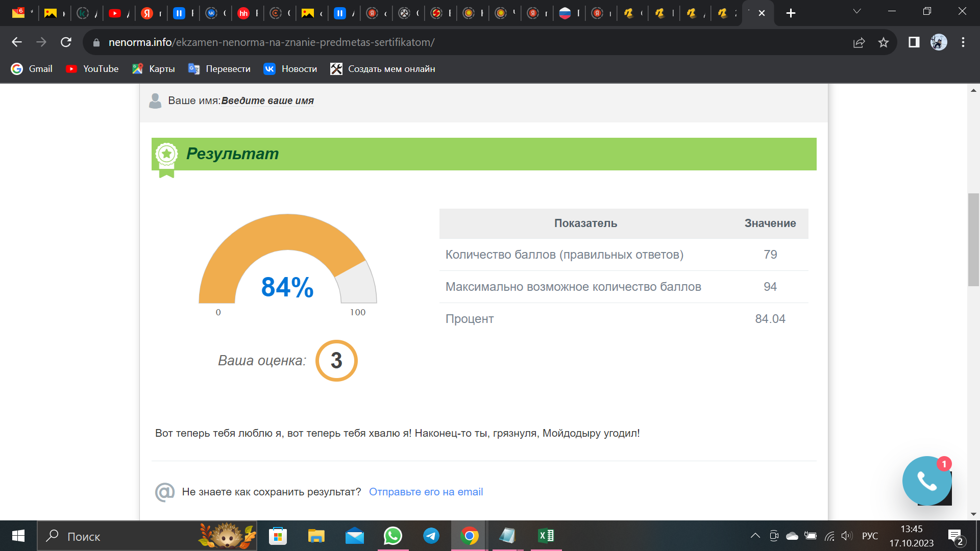Viewport: 980px width, 551px height.
Task: Open WhatsApp from the taskbar
Action: click(x=393, y=536)
